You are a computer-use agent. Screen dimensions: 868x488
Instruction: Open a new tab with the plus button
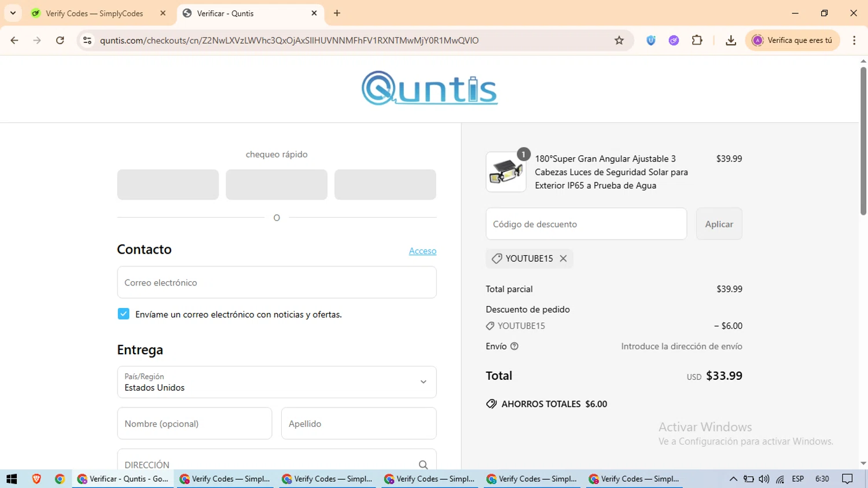(337, 13)
